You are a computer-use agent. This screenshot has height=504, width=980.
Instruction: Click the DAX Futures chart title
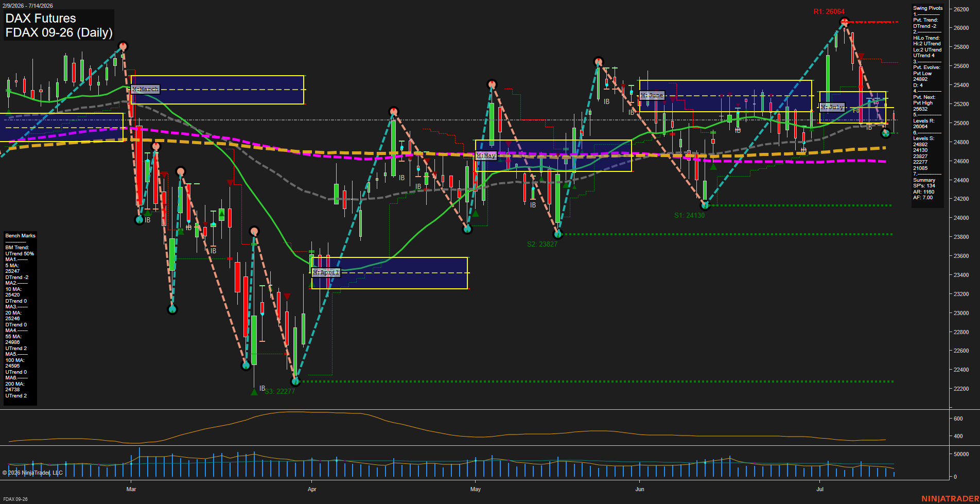pyautogui.click(x=41, y=19)
